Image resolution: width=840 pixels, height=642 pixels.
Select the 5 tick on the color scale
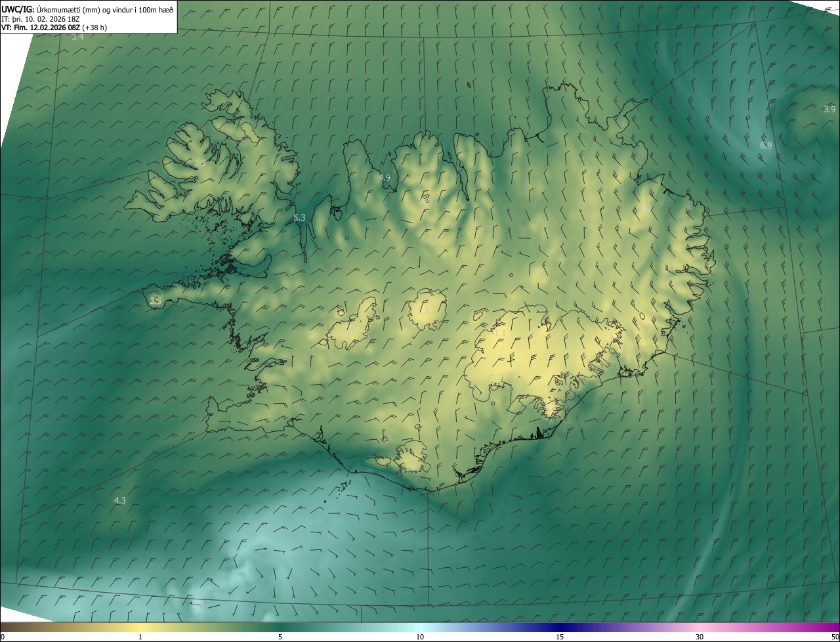point(280,637)
